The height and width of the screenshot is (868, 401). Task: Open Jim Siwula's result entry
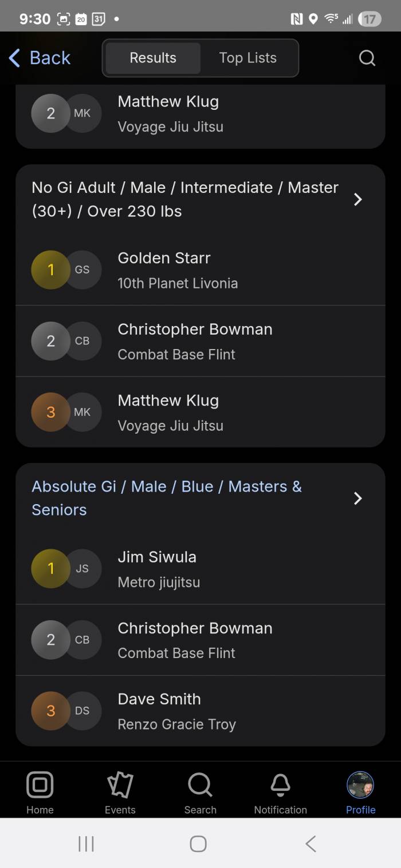coord(200,569)
